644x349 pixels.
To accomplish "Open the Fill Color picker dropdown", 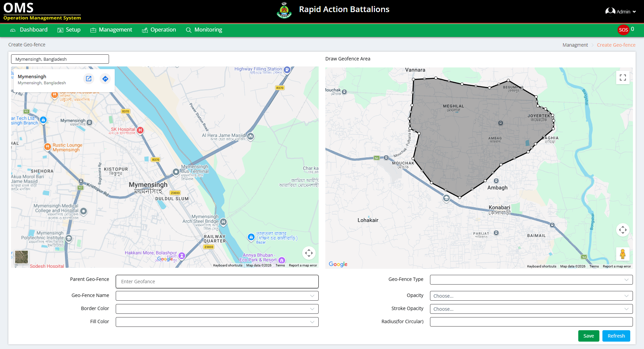I will coord(217,322).
